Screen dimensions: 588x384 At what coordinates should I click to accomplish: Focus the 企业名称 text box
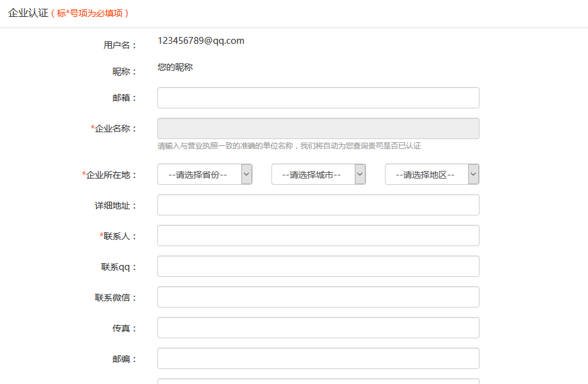coord(318,128)
